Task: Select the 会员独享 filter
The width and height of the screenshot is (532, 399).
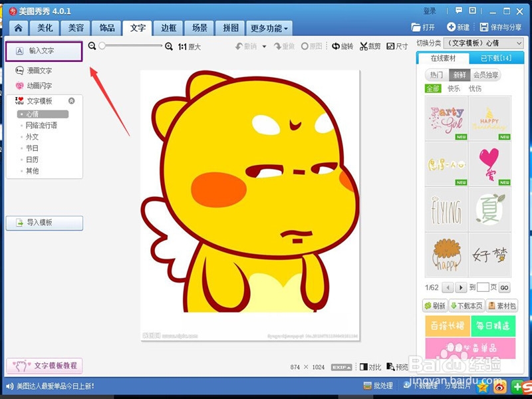Action: coord(485,75)
